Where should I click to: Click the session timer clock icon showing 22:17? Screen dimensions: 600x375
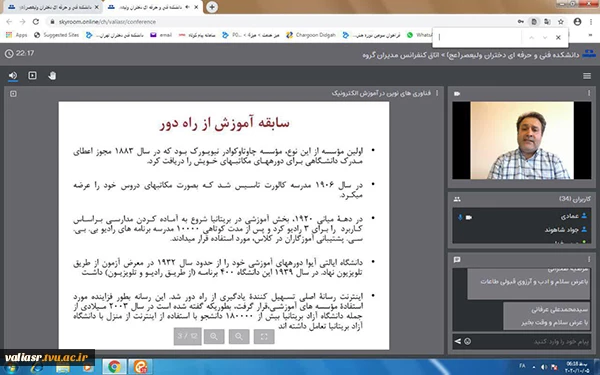9,54
